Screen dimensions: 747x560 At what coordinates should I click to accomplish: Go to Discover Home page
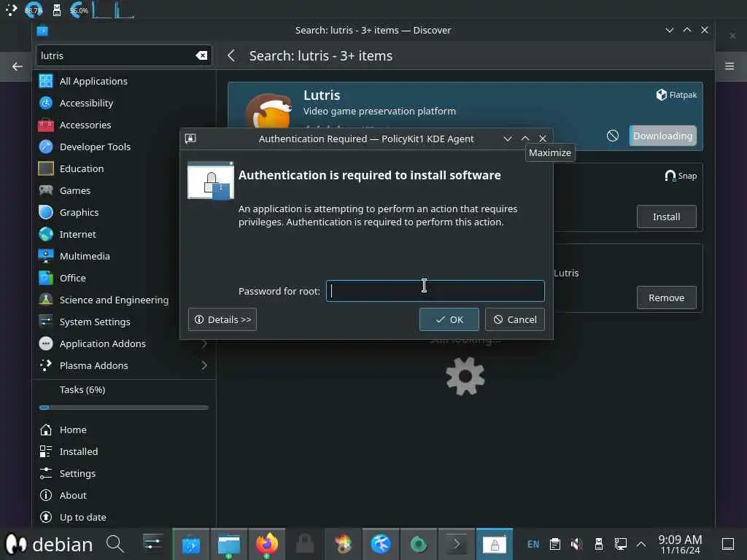tap(124, 430)
